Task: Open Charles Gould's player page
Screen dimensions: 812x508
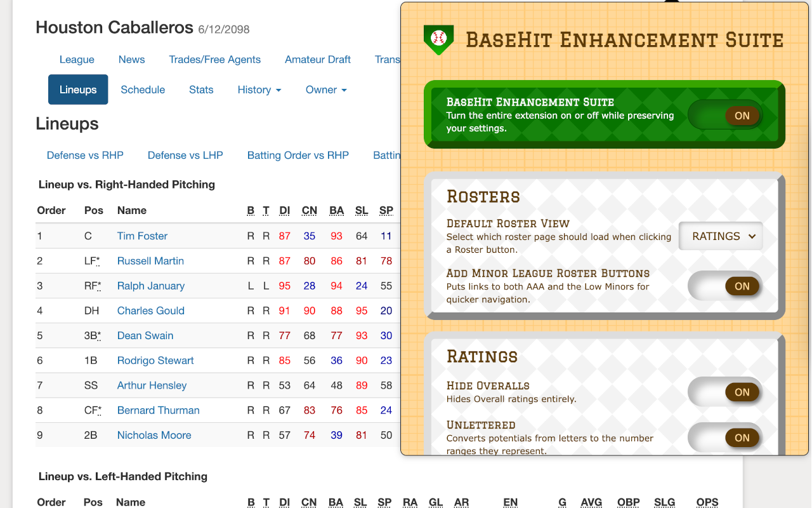Action: pos(150,311)
